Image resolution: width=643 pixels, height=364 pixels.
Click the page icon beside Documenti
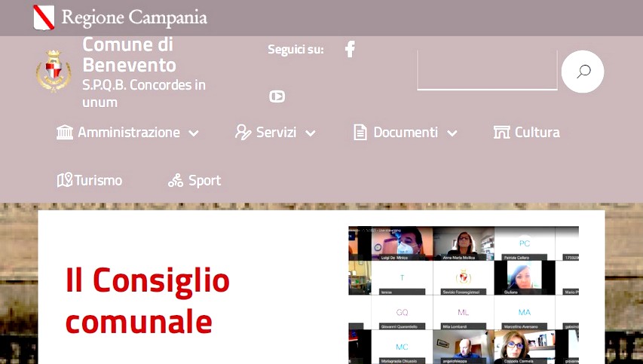360,133
